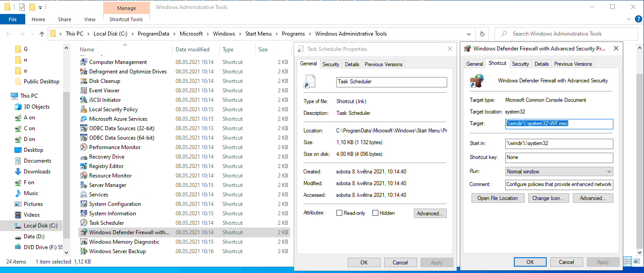Open the Shortcut Tools ribbon tab
Screen dimensions: 644x273
tap(126, 19)
